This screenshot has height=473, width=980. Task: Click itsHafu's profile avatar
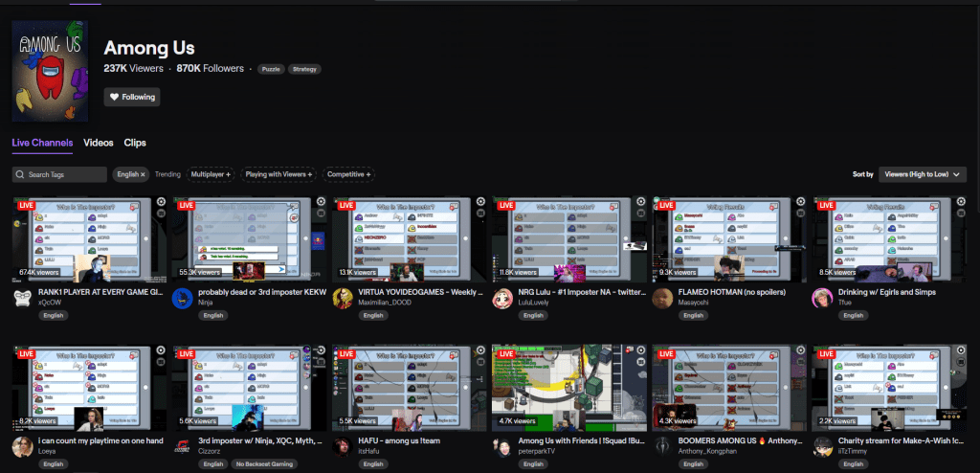coord(343,447)
